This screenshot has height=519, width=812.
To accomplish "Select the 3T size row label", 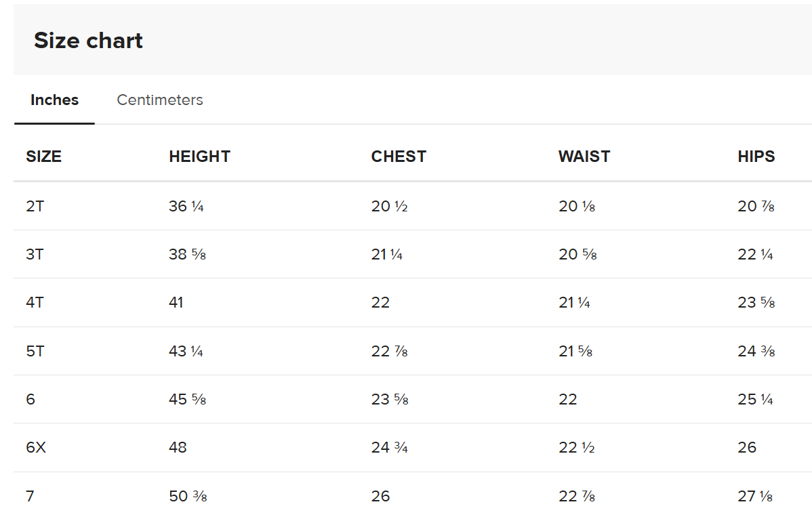I will tap(35, 254).
